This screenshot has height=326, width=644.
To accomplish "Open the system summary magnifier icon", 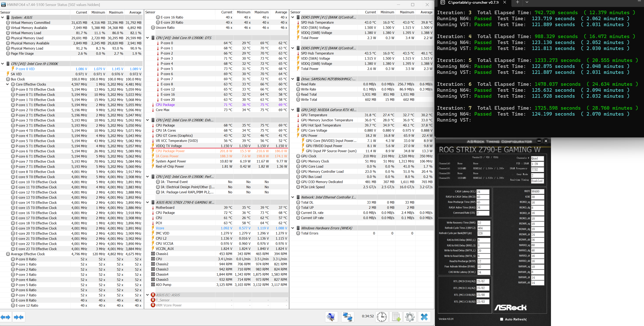I will click(x=331, y=317).
